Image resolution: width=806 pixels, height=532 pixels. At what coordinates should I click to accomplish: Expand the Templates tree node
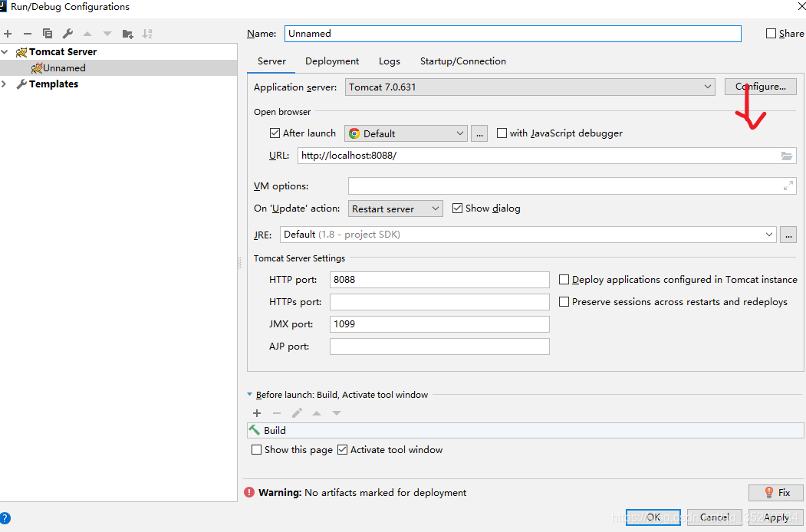[5, 84]
